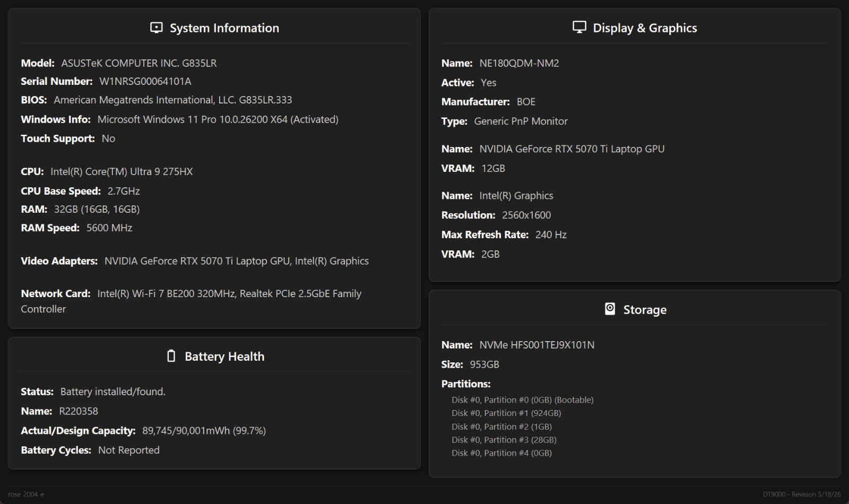Image resolution: width=849 pixels, height=504 pixels.
Task: Click the battery status "Battery installed/found."
Action: (113, 392)
